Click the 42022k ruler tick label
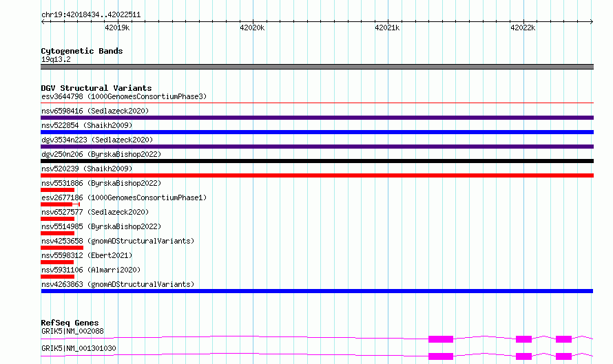This screenshot has height=364, width=613. (x=523, y=28)
